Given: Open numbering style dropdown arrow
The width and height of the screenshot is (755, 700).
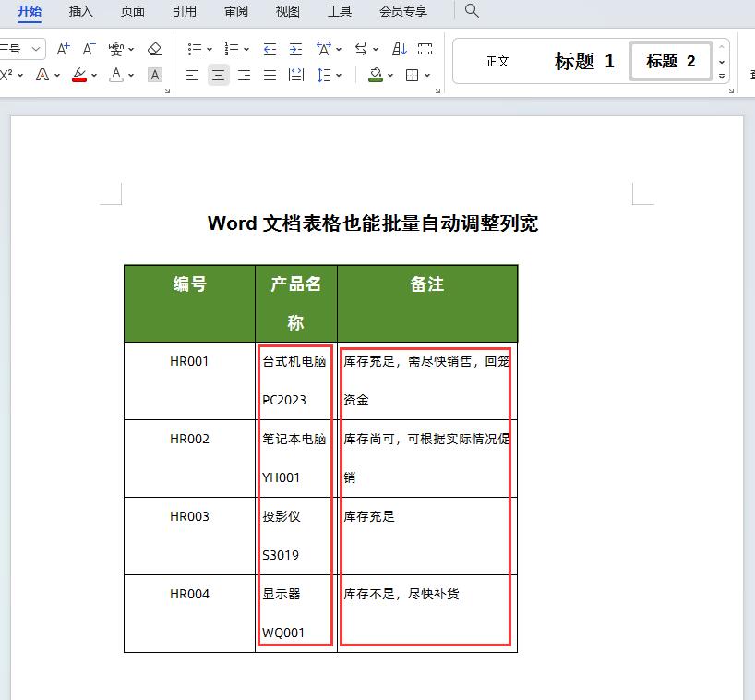Looking at the screenshot, I should [246, 49].
